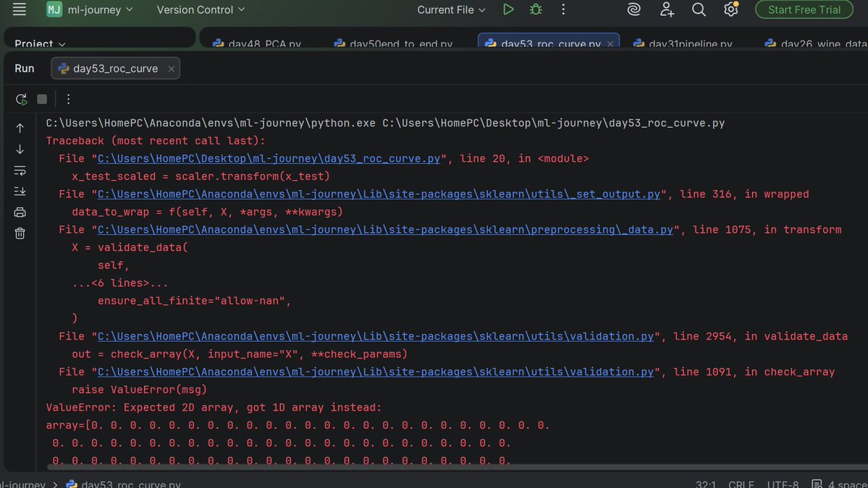Image resolution: width=868 pixels, height=488 pixels.
Task: Open the Code With Me add-user icon
Action: click(667, 9)
